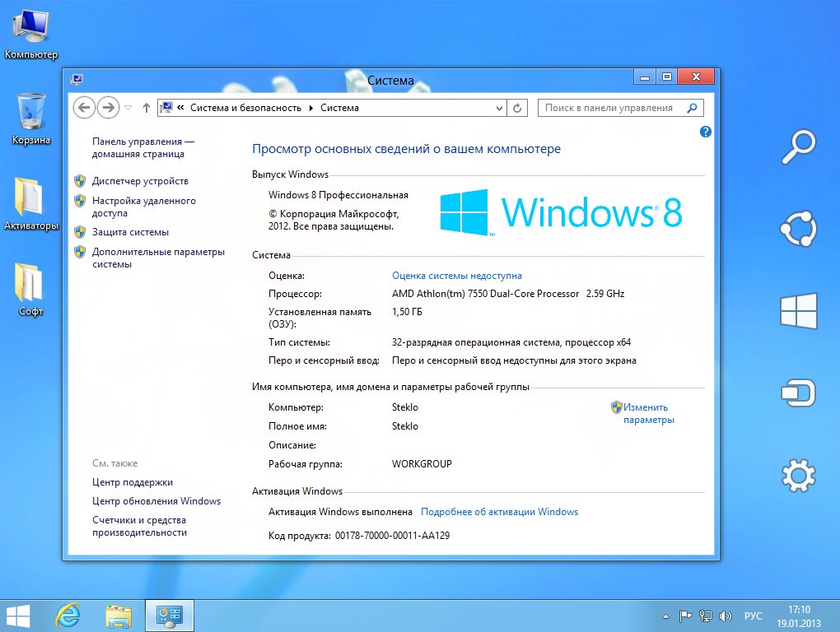Refresh the System page
Image resolution: width=840 pixels, height=632 pixels.
pyautogui.click(x=517, y=108)
